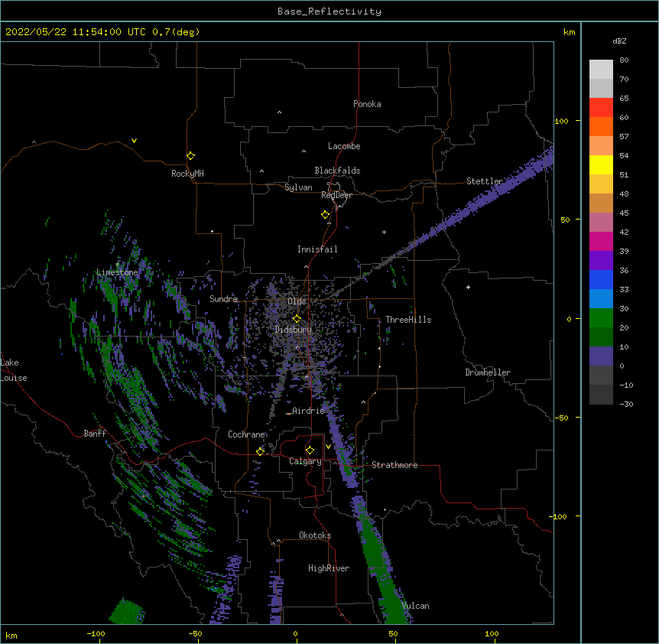Image resolution: width=659 pixels, height=644 pixels.
Task: Click the yellow V marker near Calgary
Action: pyautogui.click(x=328, y=447)
